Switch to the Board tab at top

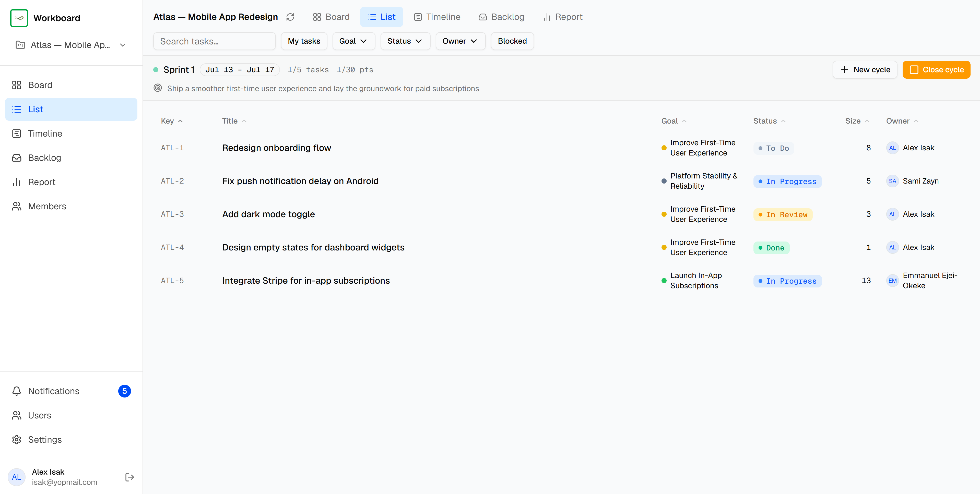pyautogui.click(x=331, y=17)
